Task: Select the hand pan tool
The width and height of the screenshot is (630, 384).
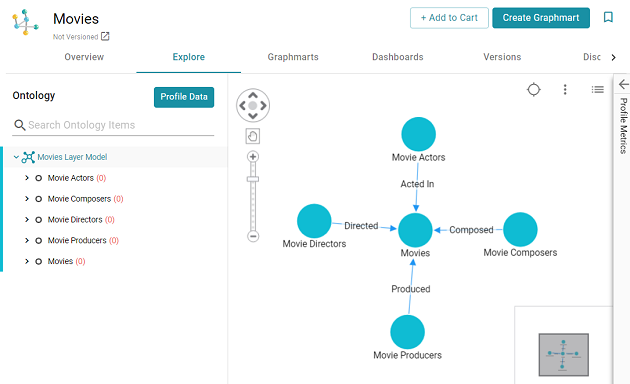Action: click(x=253, y=136)
